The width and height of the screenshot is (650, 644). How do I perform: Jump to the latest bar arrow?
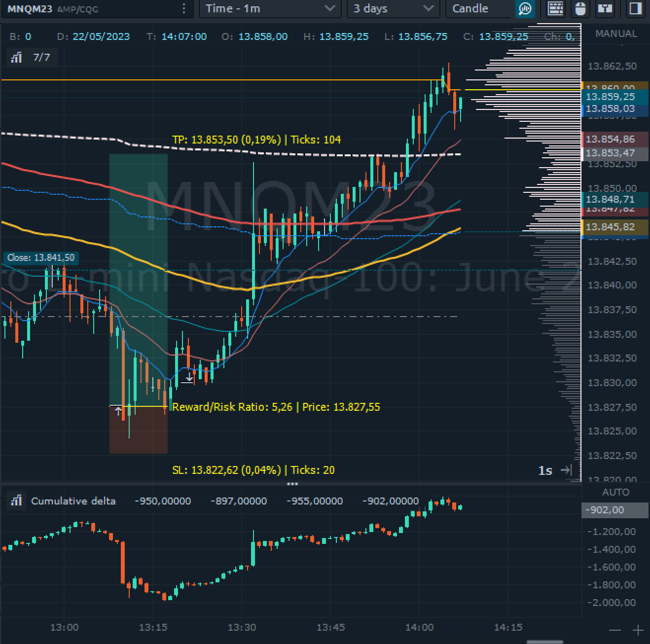tap(566, 470)
